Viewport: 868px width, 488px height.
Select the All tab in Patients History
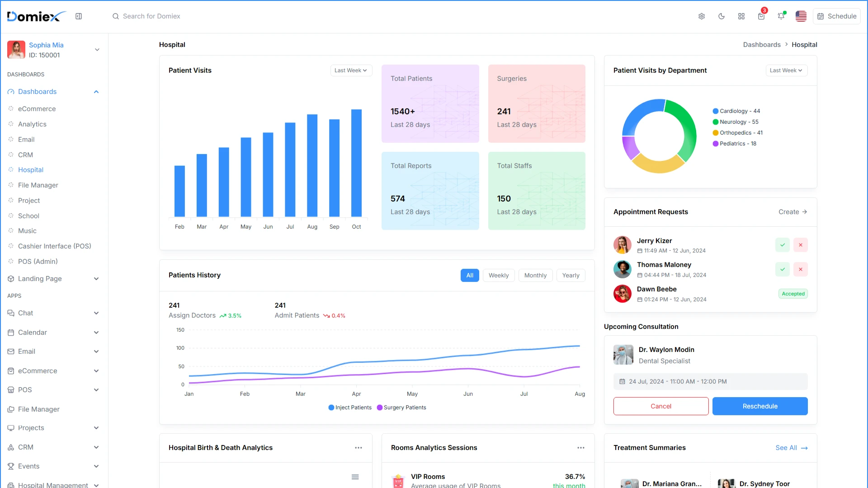click(470, 276)
